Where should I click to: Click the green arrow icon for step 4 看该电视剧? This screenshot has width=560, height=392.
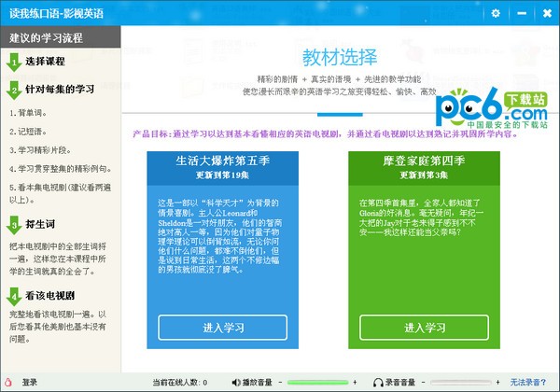(14, 296)
